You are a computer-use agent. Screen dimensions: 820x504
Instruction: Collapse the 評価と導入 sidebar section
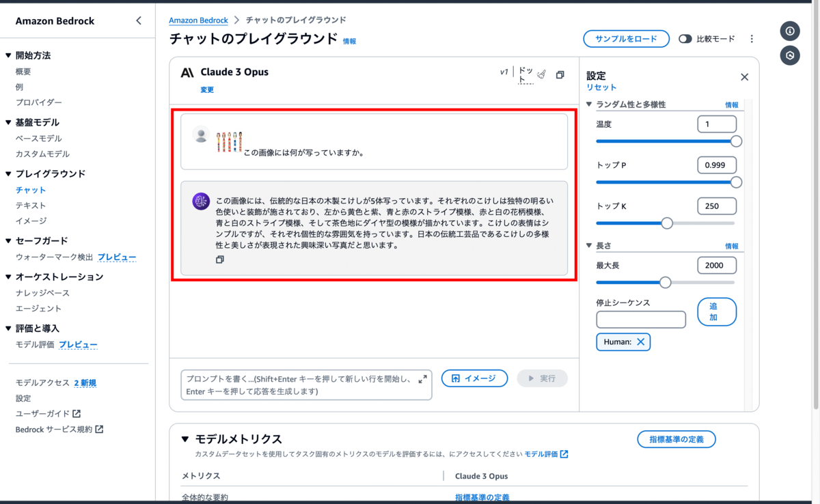click(8, 328)
